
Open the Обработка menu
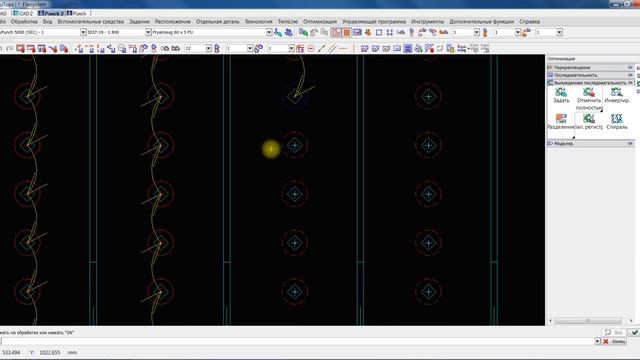[24, 21]
